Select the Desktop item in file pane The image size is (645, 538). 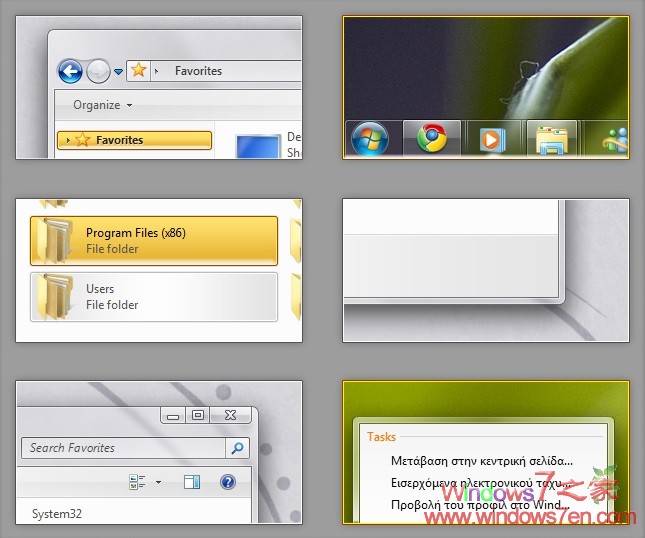pos(269,146)
